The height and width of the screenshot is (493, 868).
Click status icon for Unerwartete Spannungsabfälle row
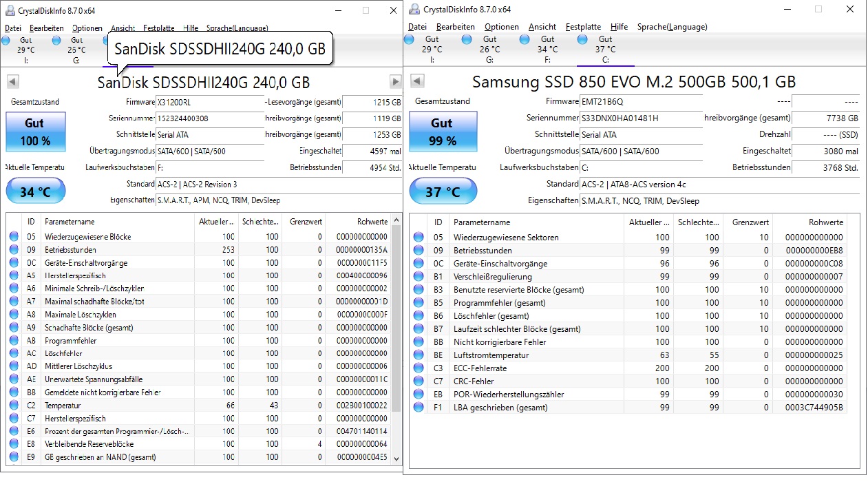14,379
